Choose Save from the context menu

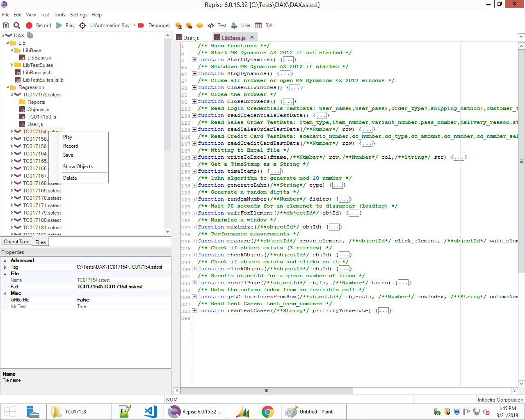pyautogui.click(x=68, y=155)
